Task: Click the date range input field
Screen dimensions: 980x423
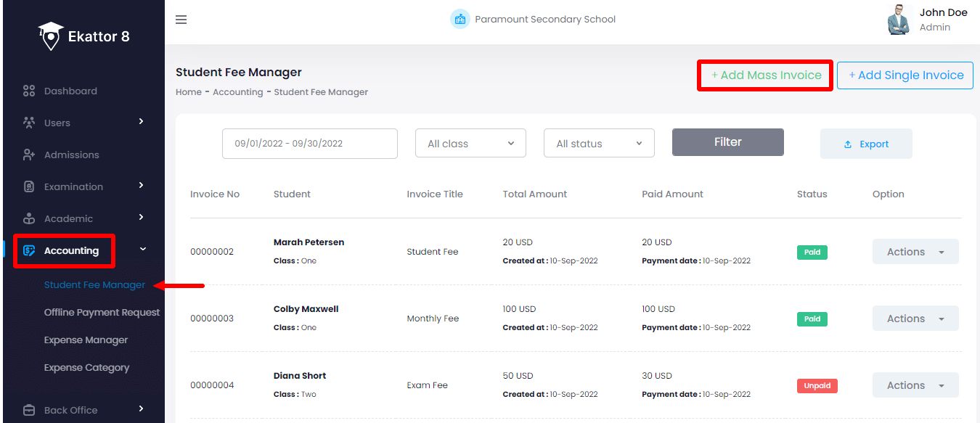Action: point(309,143)
